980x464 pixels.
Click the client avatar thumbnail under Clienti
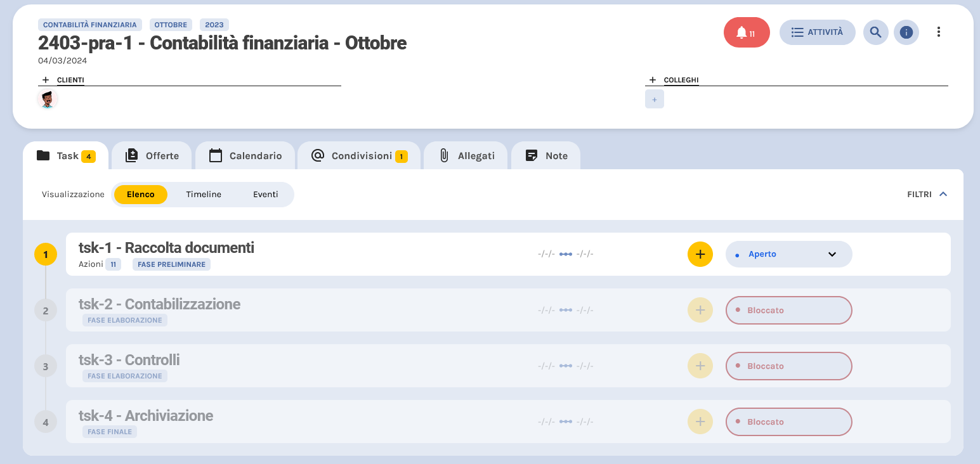point(46,99)
